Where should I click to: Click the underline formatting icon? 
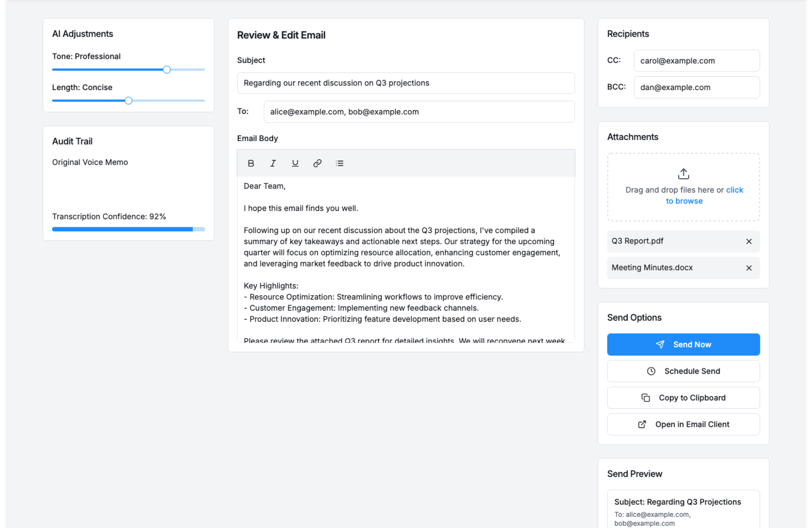tap(295, 163)
